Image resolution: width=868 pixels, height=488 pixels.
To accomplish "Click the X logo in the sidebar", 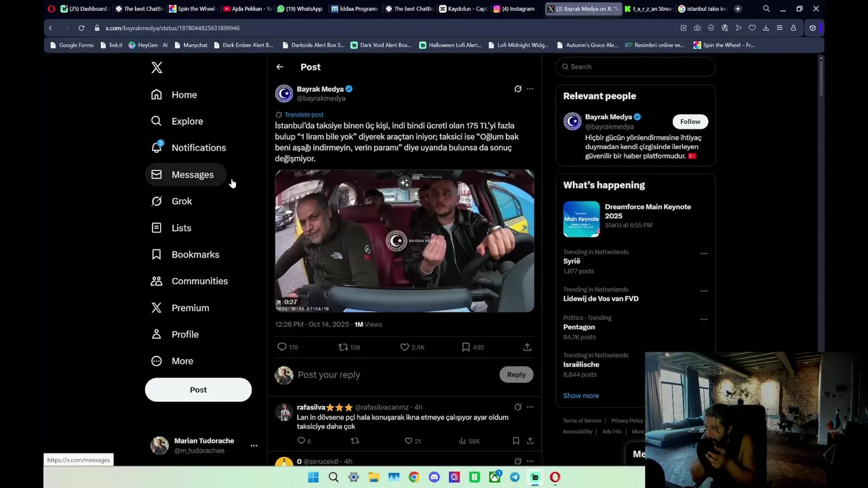I will click(x=157, y=67).
